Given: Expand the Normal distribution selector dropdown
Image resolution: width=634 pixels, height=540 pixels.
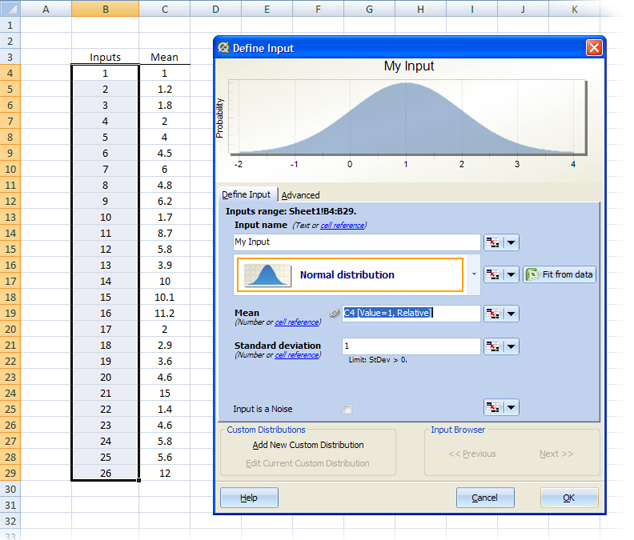Looking at the screenshot, I should coord(472,274).
